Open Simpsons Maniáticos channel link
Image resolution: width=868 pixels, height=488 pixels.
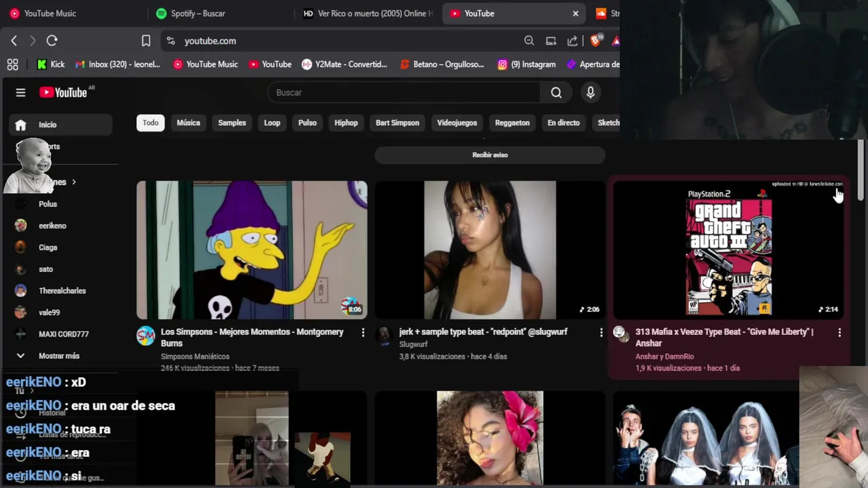pyautogui.click(x=195, y=357)
